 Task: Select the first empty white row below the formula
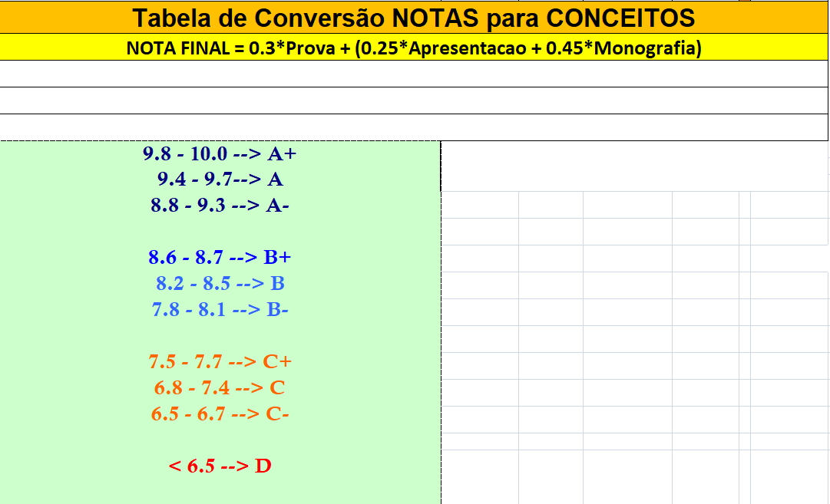click(413, 74)
